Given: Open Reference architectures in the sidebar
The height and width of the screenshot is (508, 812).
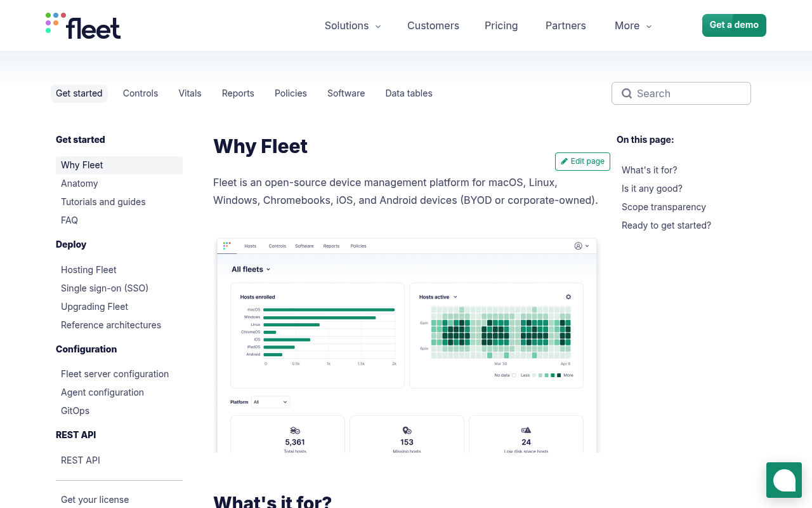Looking at the screenshot, I should tap(111, 325).
